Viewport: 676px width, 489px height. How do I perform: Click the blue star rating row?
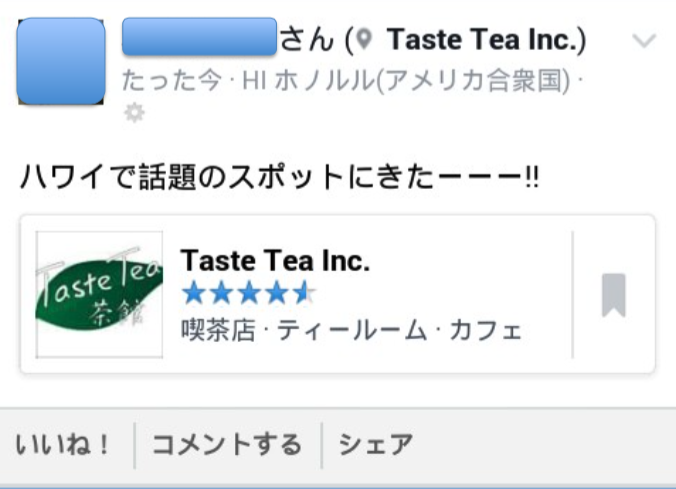coord(248,293)
